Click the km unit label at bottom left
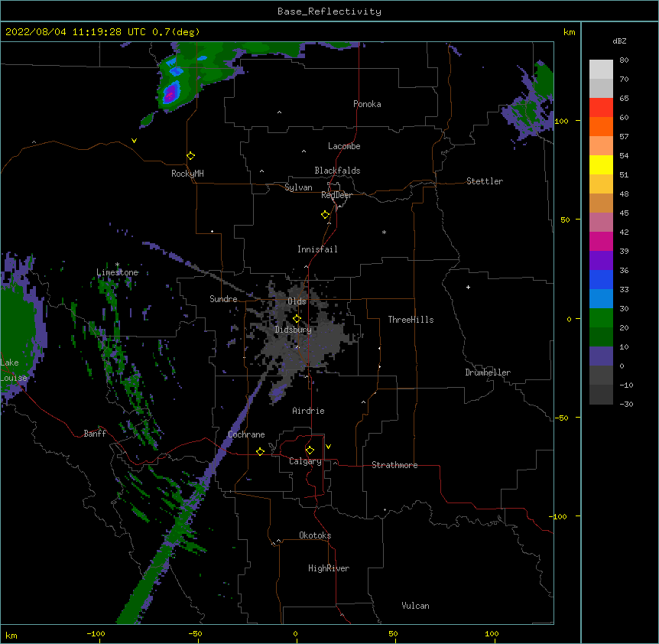Screen dimensions: 659x644 (11, 635)
